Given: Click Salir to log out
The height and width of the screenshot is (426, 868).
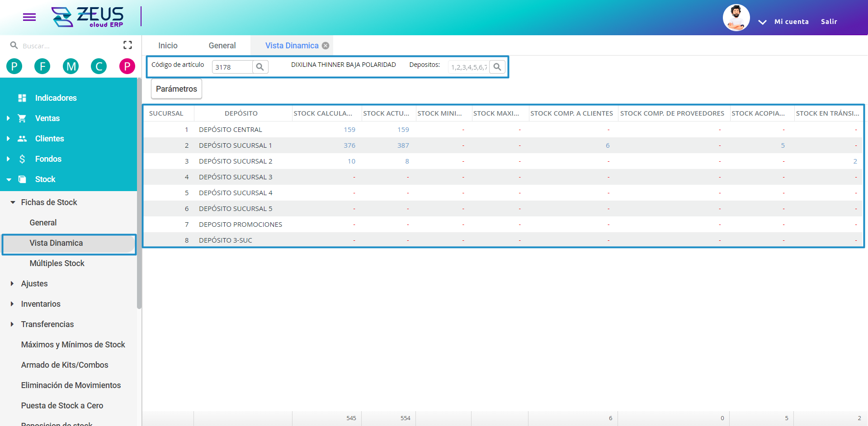Looking at the screenshot, I should coord(829,21).
